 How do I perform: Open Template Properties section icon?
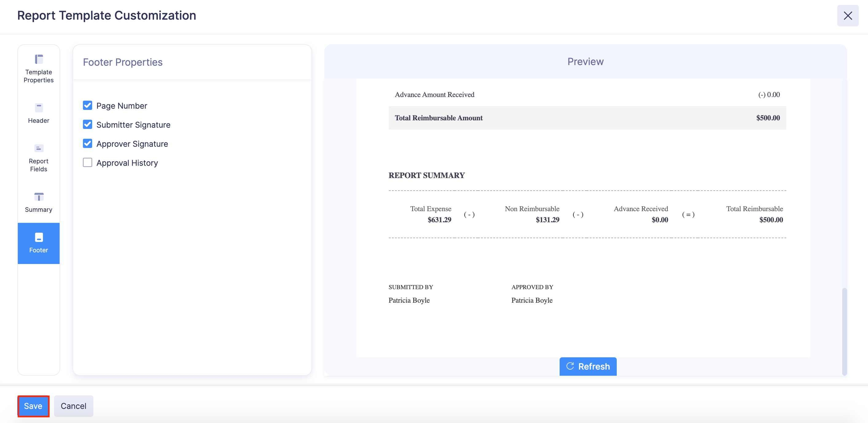(39, 59)
